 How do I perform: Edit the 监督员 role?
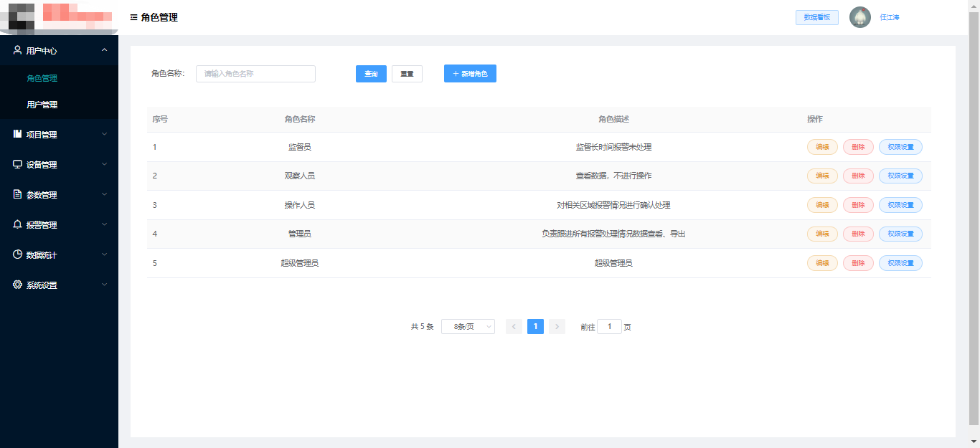822,147
